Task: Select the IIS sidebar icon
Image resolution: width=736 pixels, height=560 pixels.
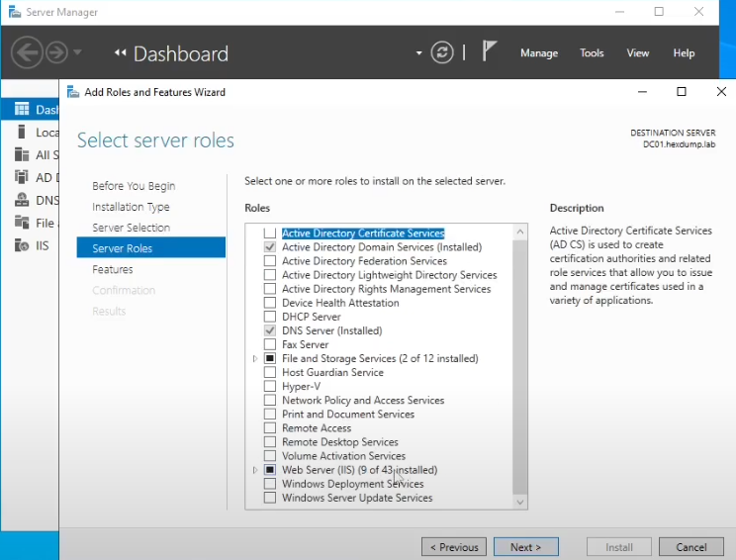Action: (x=21, y=245)
